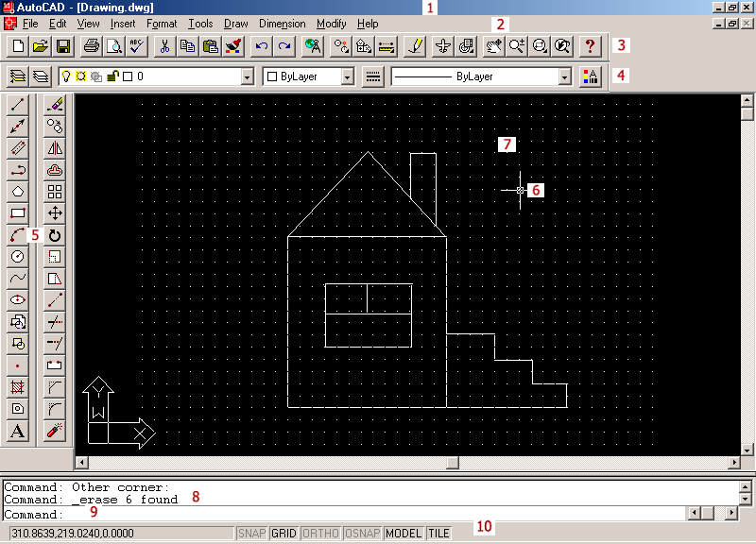Toggle layer 0 lightbulb on/off icon
The height and width of the screenshot is (544, 756).
(x=66, y=76)
